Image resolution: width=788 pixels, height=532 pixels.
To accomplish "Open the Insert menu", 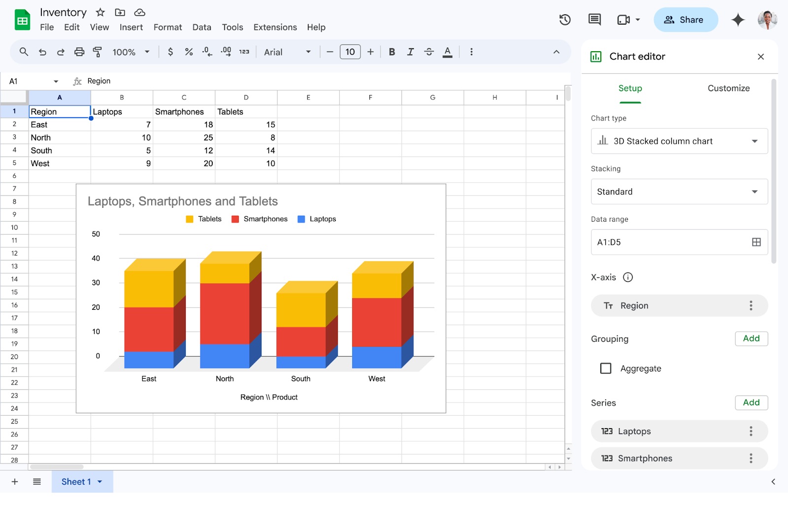I will coord(131,27).
